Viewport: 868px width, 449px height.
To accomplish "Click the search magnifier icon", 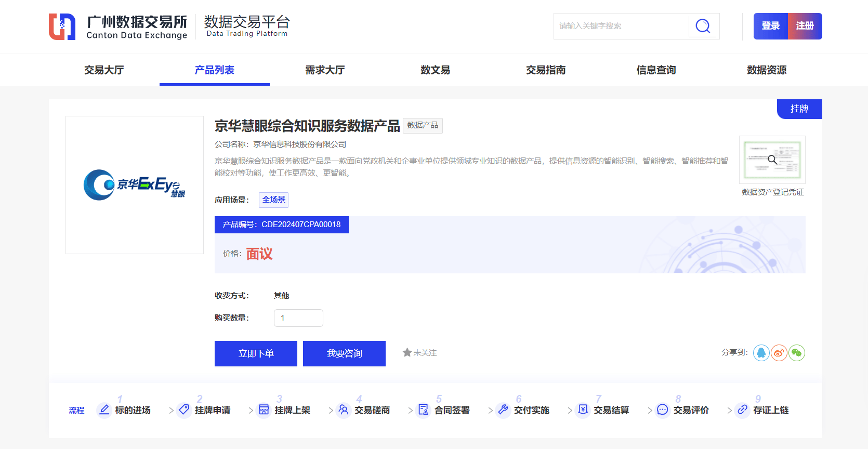I will [703, 26].
